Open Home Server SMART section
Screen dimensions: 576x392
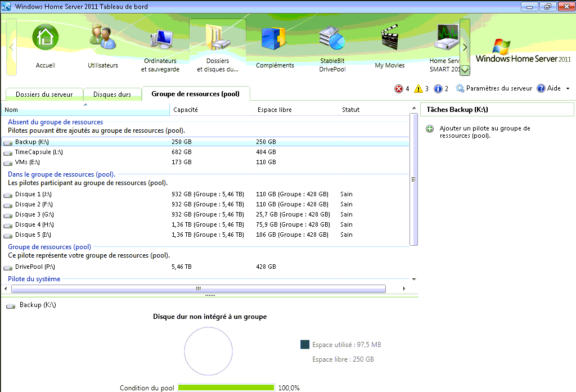click(x=447, y=38)
